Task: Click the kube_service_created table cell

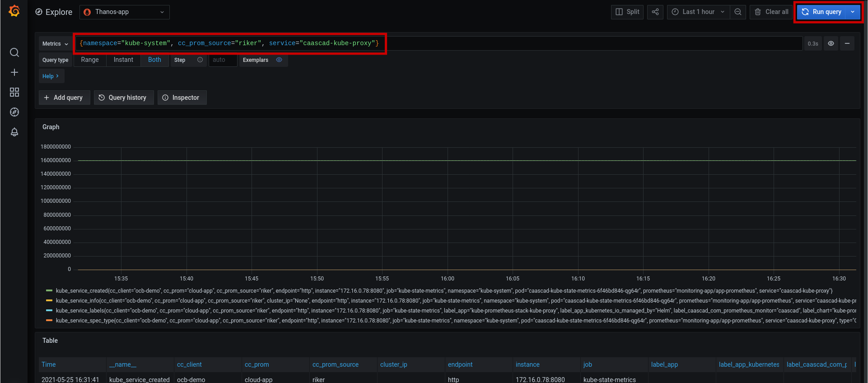Action: coord(140,379)
